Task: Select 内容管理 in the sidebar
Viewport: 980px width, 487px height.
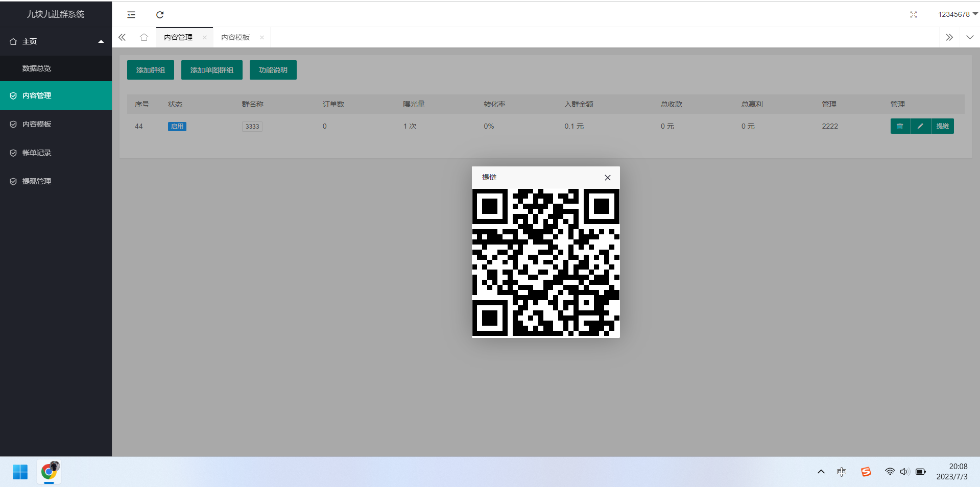Action: coord(56,95)
